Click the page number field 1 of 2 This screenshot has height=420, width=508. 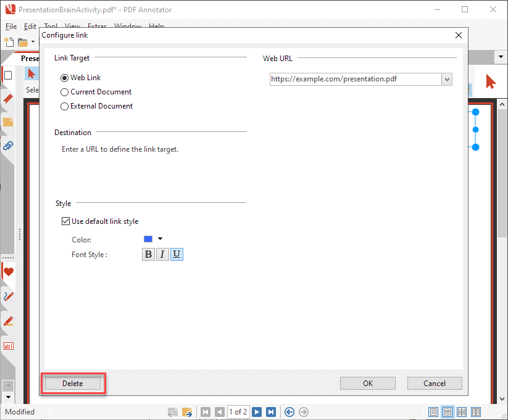(x=238, y=412)
